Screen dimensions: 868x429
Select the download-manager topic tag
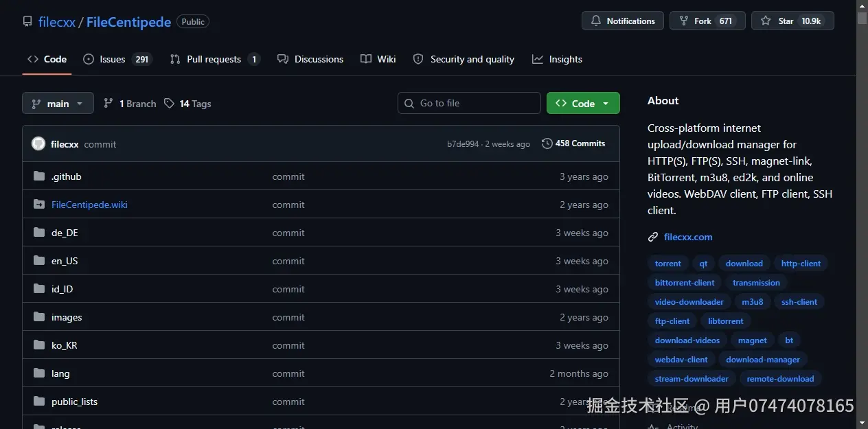click(763, 360)
